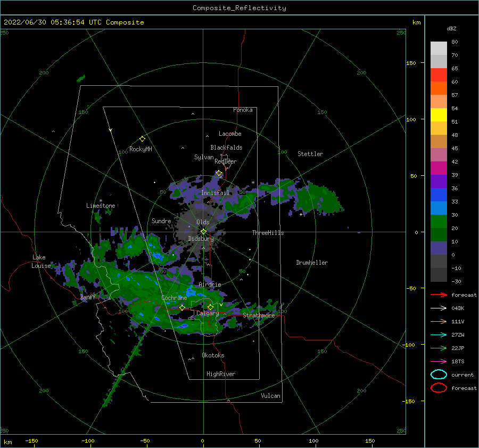Pick the purple 36-39 dBZ color swatch

439,182
